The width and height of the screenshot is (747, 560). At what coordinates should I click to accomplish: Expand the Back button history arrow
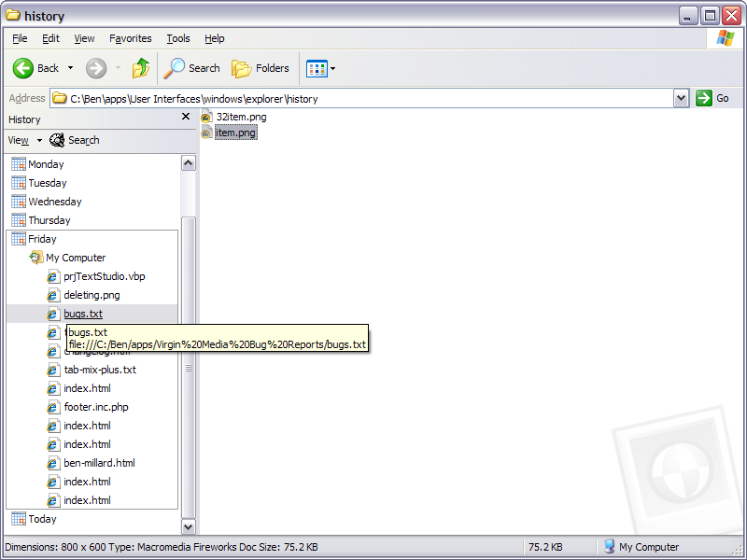click(71, 68)
